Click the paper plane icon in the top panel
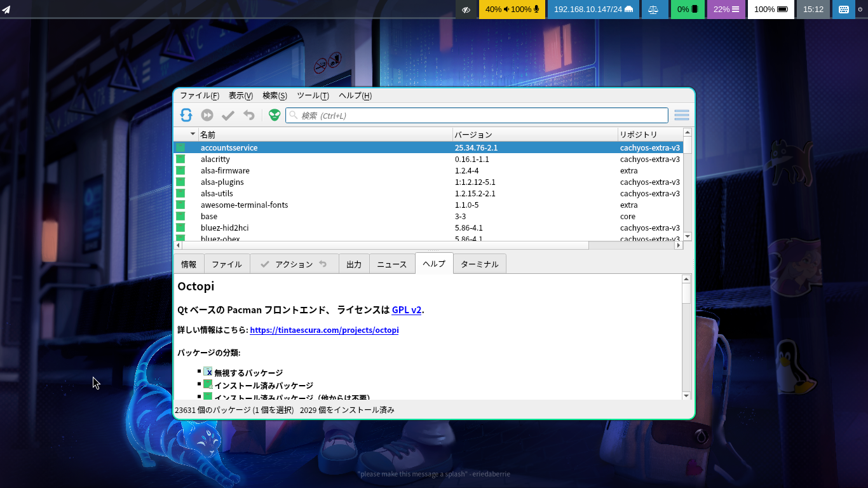The image size is (868, 488). 6,10
